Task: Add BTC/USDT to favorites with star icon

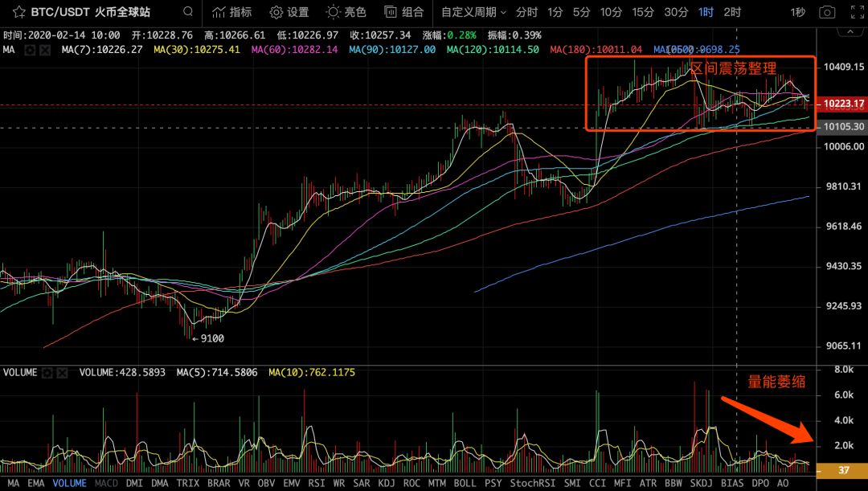Action: point(18,11)
